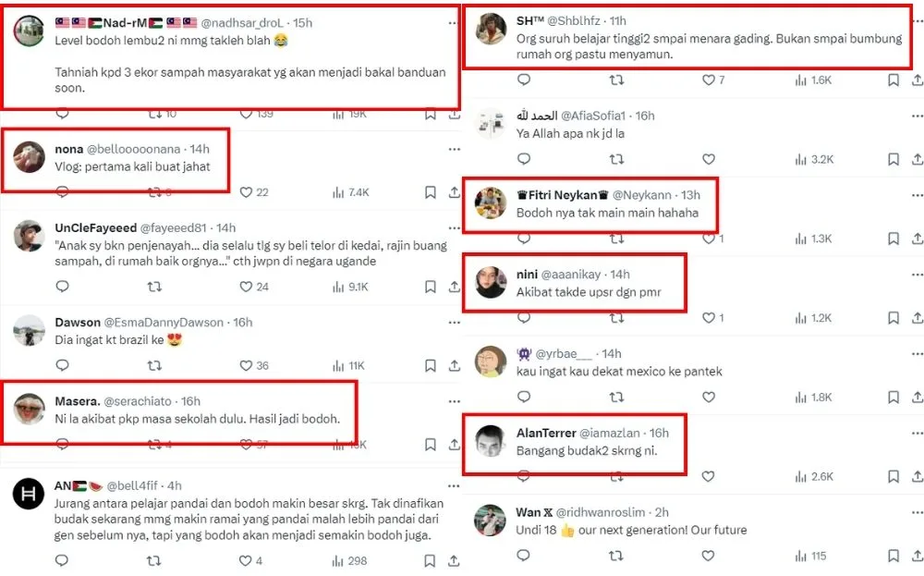Viewport: 924px width, 576px height.
Task: Share Wan's Undi 18 tweet
Action: click(x=916, y=556)
